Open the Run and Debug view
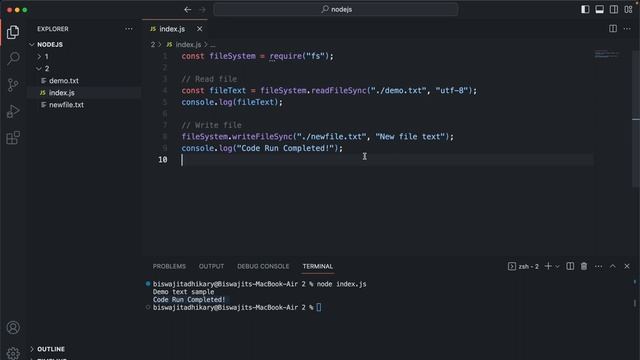This screenshot has width=640, height=360. coord(13,111)
